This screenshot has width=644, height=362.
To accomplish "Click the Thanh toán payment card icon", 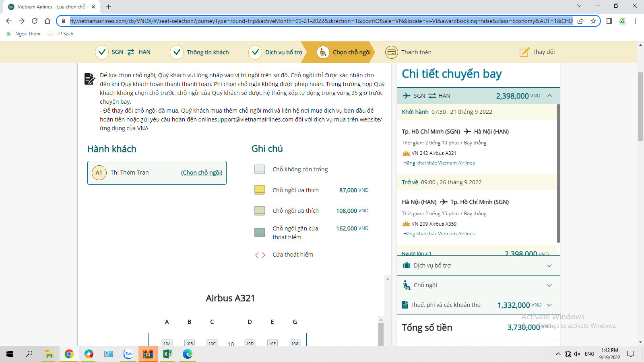I will (x=391, y=52).
